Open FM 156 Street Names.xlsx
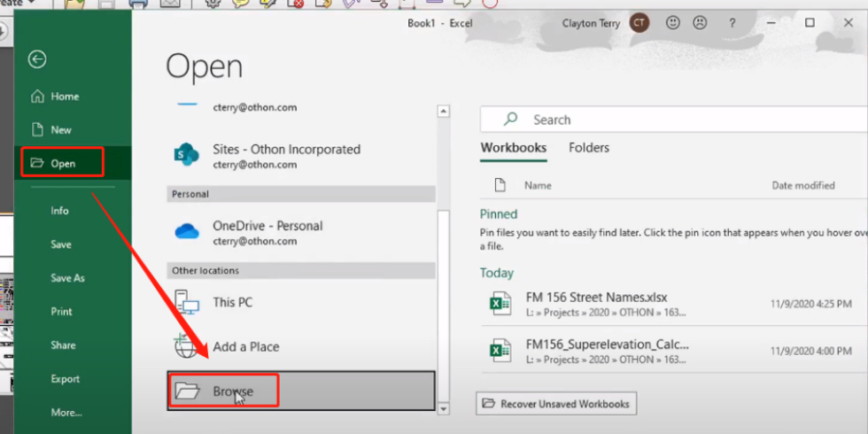 [x=597, y=298]
